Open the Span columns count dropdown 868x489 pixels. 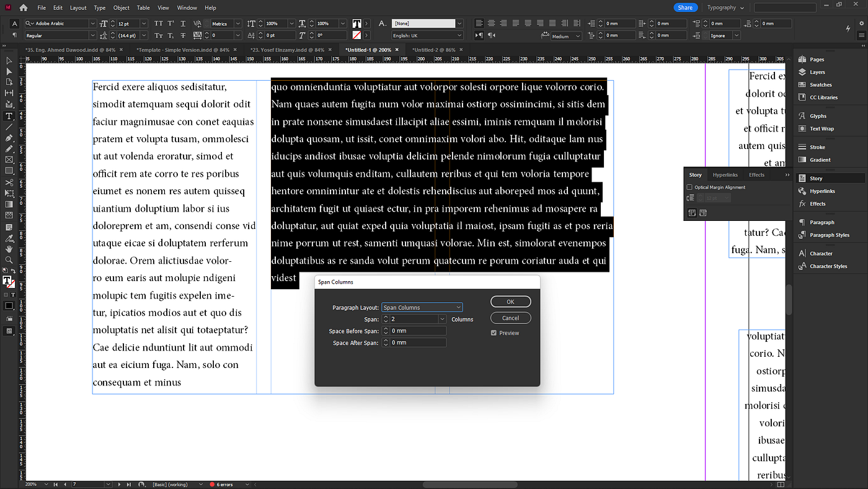pyautogui.click(x=442, y=319)
